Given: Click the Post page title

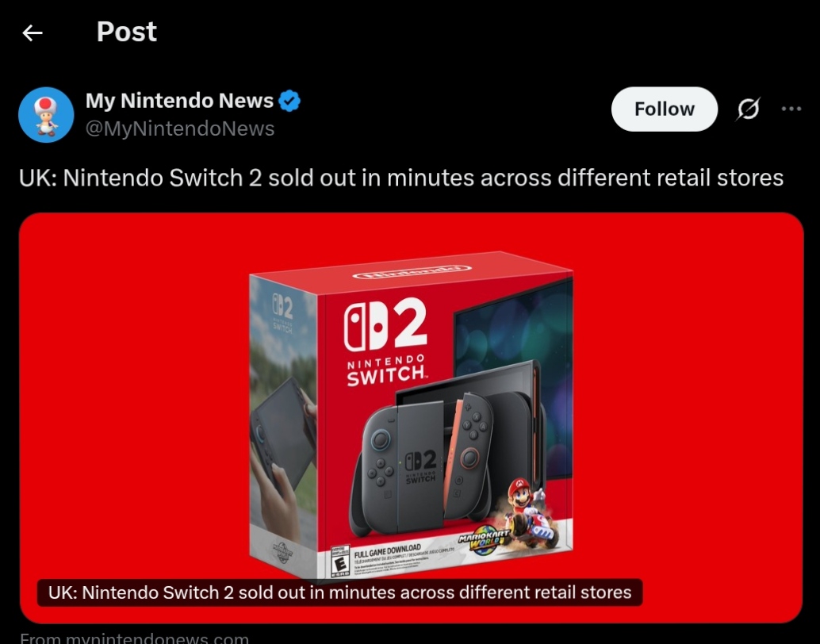Looking at the screenshot, I should [127, 32].
